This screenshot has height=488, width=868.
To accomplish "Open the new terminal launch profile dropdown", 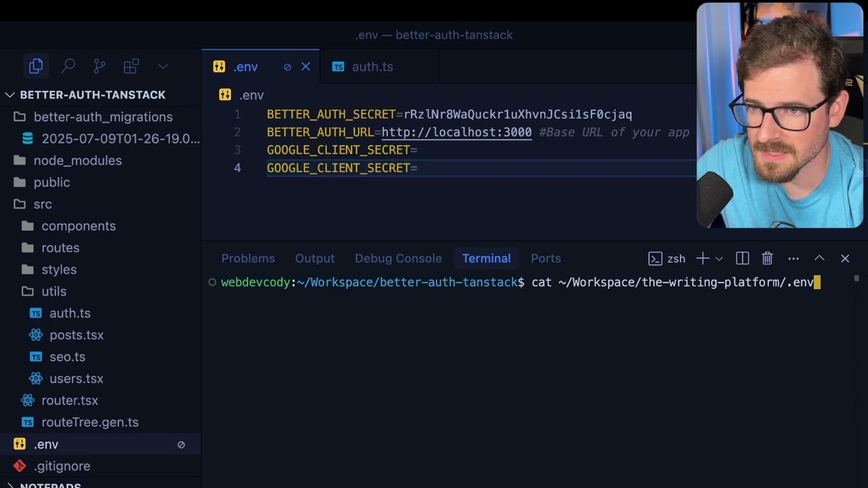I will (x=719, y=259).
